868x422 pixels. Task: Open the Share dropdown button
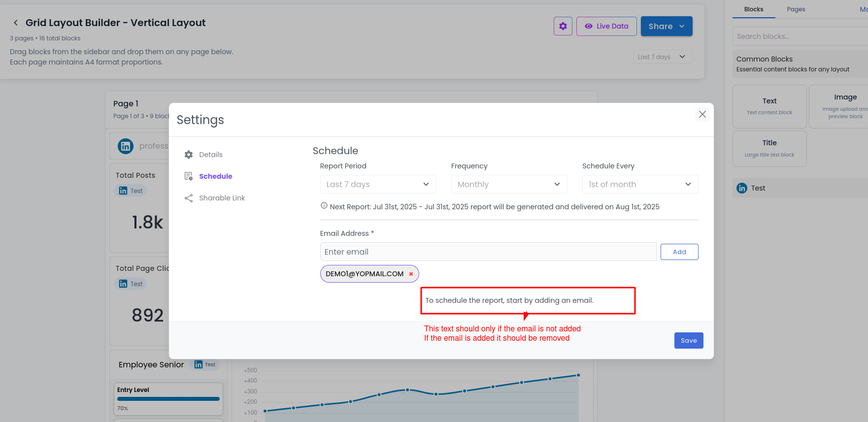[x=667, y=26]
